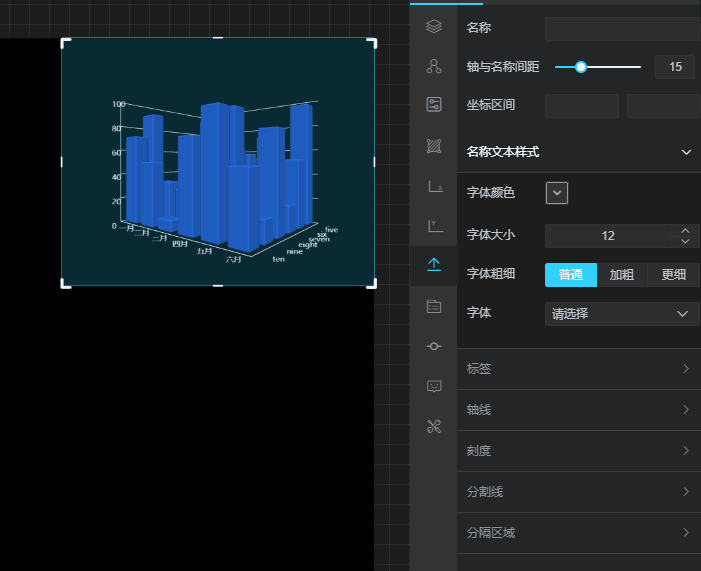Click the '六月' axis label in chart
The height and width of the screenshot is (571, 701).
pyautogui.click(x=233, y=259)
